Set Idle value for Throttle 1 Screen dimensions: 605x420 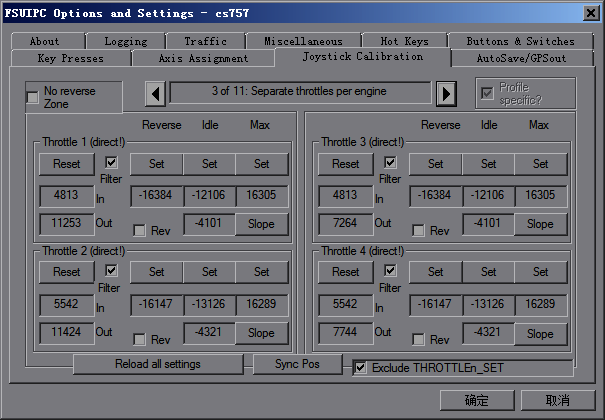pos(209,164)
